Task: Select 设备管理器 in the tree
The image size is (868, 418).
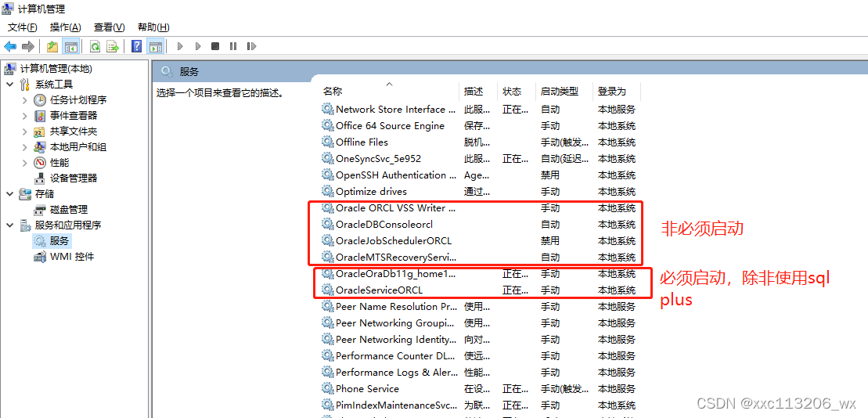Action: click(74, 178)
